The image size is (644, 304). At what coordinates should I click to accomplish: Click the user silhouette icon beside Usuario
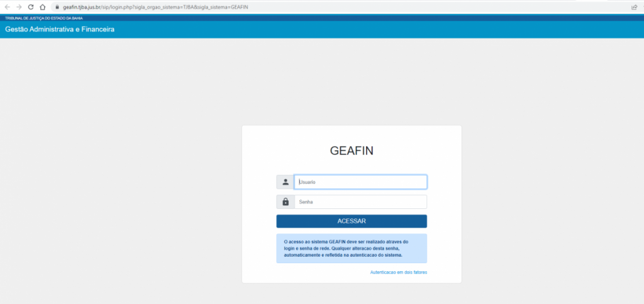(286, 182)
